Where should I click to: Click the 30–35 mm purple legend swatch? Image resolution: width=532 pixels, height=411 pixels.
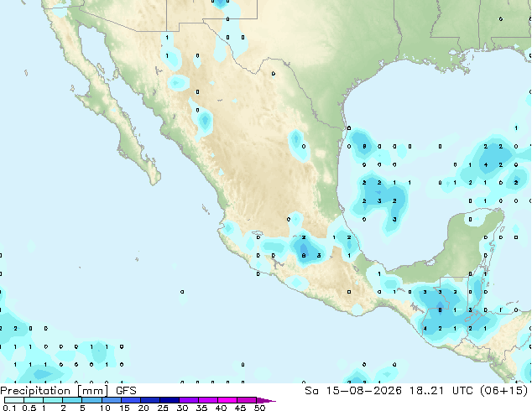[188, 400]
